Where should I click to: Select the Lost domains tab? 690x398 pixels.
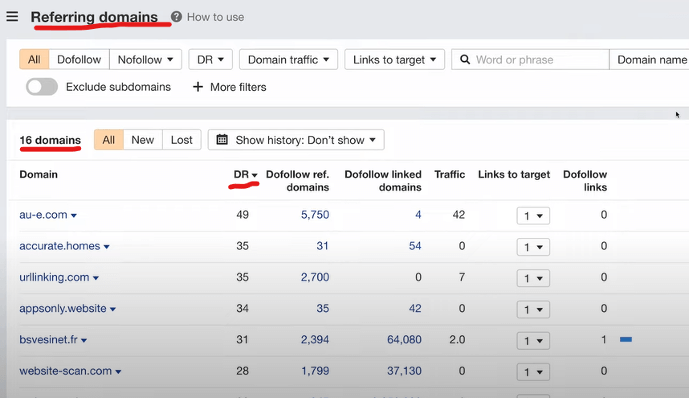pos(182,140)
